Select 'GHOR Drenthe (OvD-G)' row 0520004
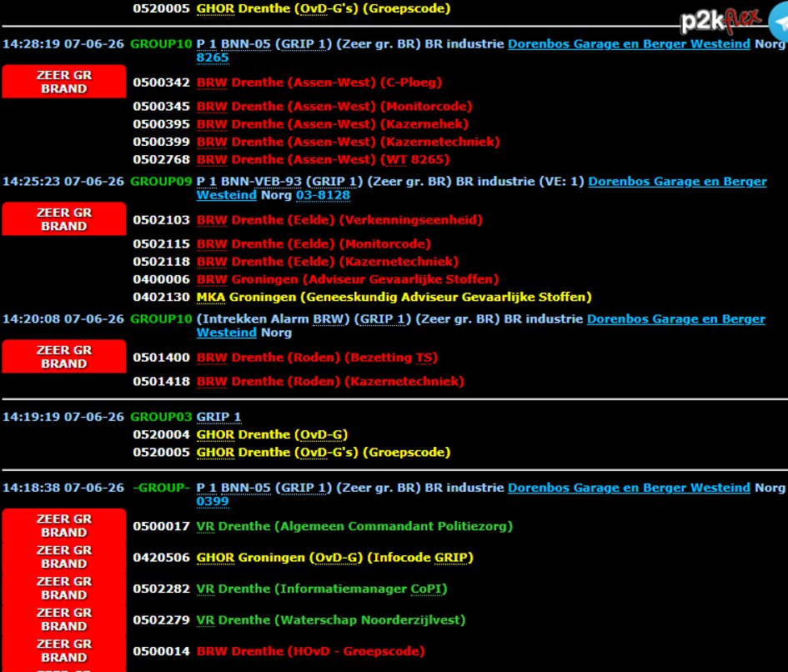This screenshot has height=672, width=788. [272, 434]
